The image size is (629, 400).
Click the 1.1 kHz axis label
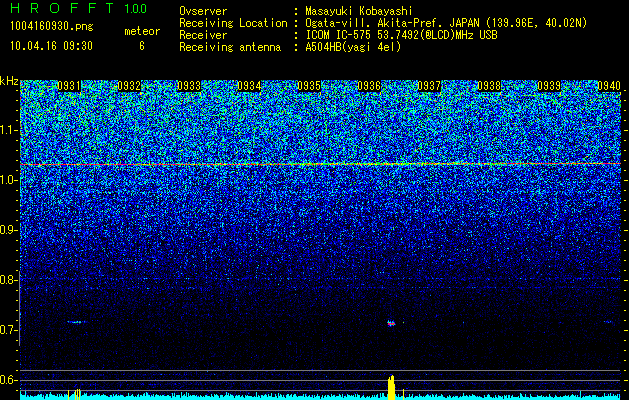(9, 130)
